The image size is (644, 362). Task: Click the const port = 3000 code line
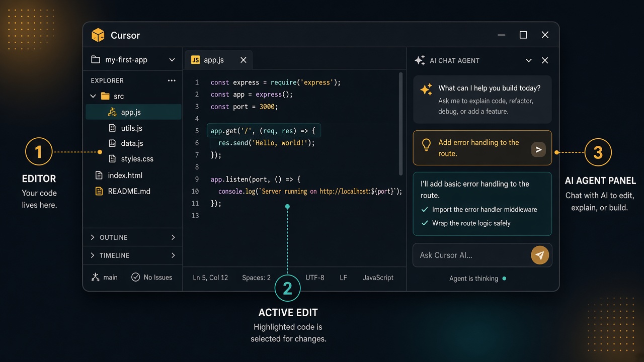244,107
